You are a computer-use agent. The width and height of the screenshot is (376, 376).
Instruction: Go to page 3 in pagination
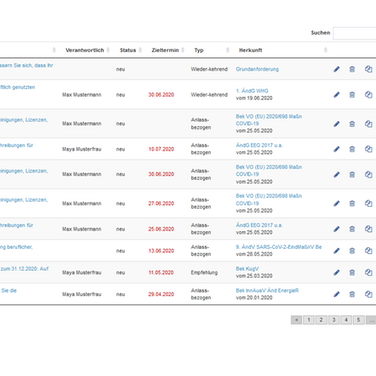coord(334,320)
